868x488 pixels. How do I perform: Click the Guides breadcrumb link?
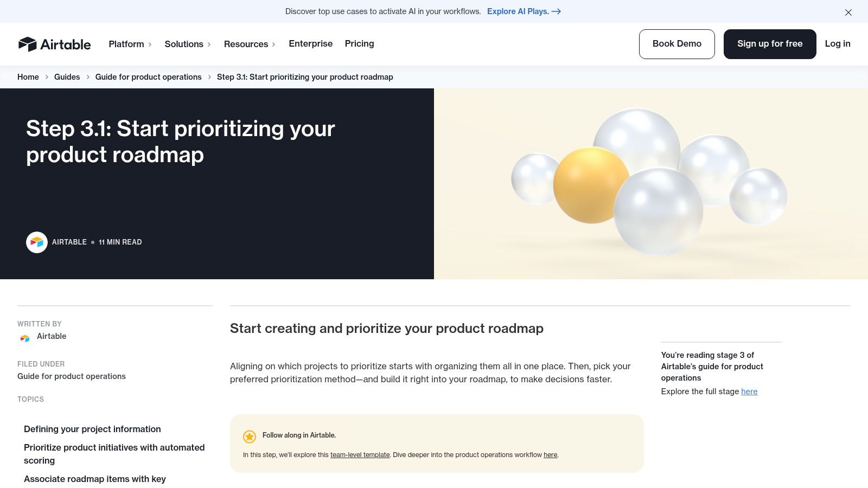point(67,77)
